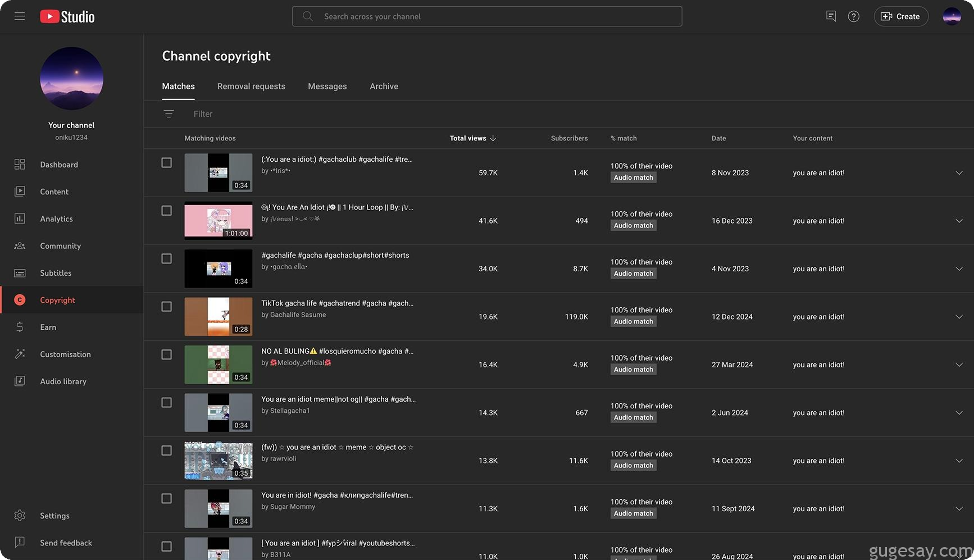Click the oniku1234 channel handle
The height and width of the screenshot is (560, 974).
(71, 138)
